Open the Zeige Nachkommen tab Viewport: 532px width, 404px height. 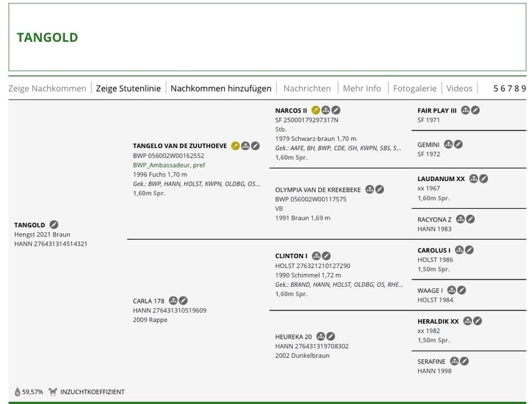[47, 88]
